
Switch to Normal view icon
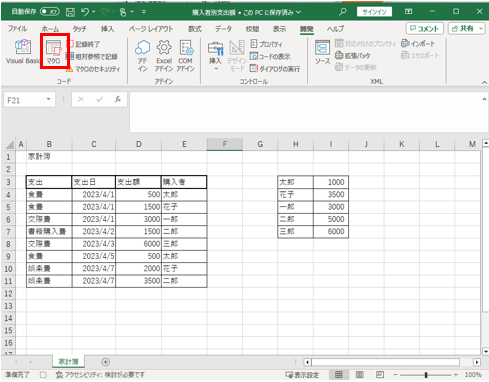(339, 375)
